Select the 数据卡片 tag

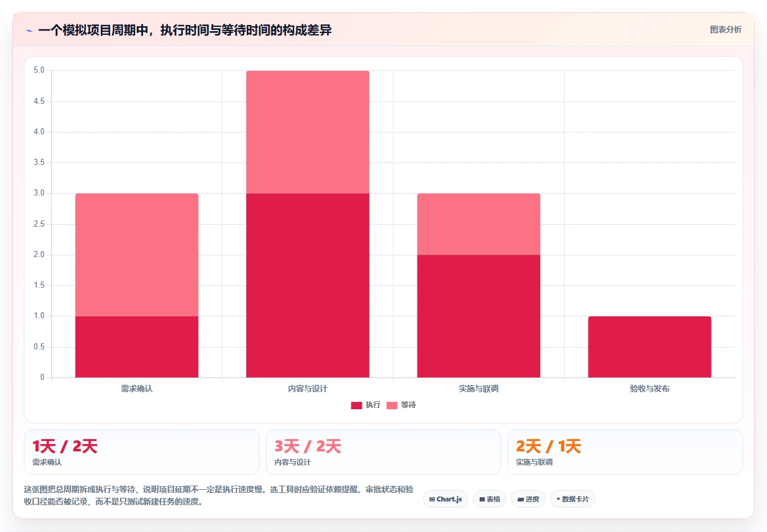[573, 499]
